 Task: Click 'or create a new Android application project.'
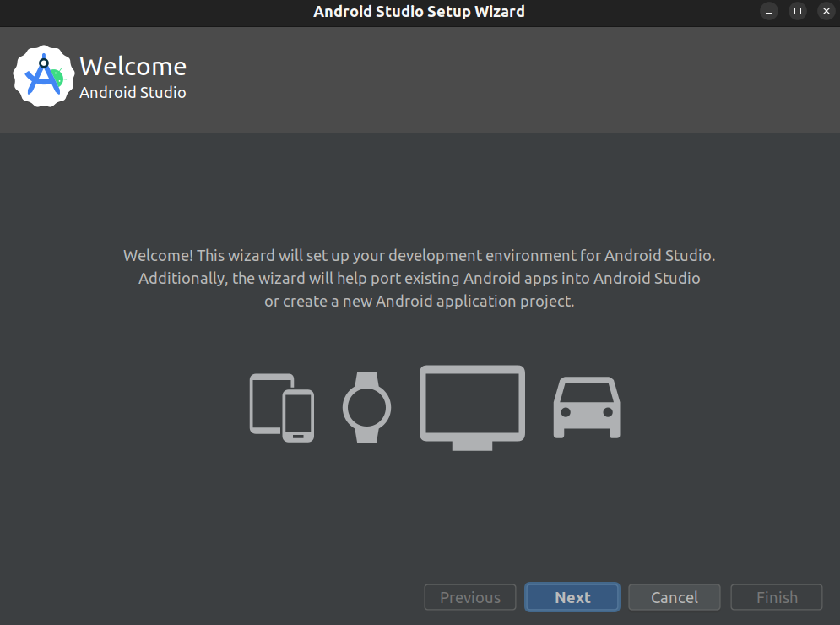(420, 302)
